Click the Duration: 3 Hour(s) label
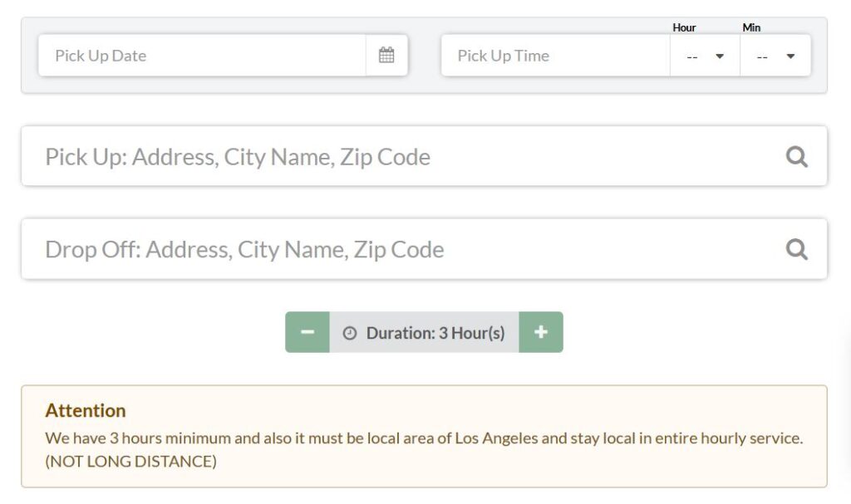Image resolution: width=851 pixels, height=504 pixels. 435,333
